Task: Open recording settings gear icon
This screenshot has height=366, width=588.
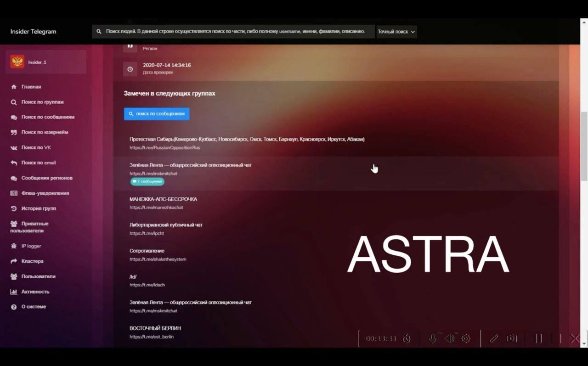Action: [x=466, y=338]
